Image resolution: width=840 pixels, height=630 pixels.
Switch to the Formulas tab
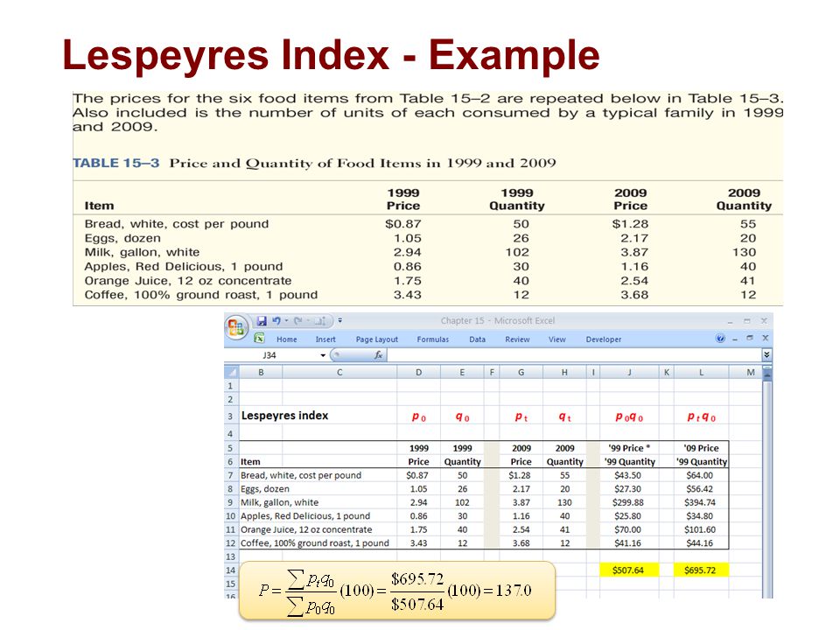click(x=433, y=339)
